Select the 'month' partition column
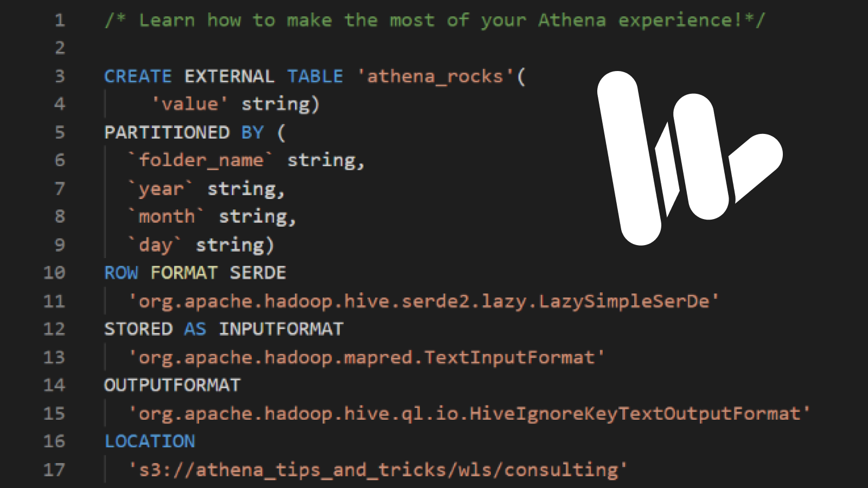Image resolution: width=868 pixels, height=488 pixels. (x=165, y=216)
